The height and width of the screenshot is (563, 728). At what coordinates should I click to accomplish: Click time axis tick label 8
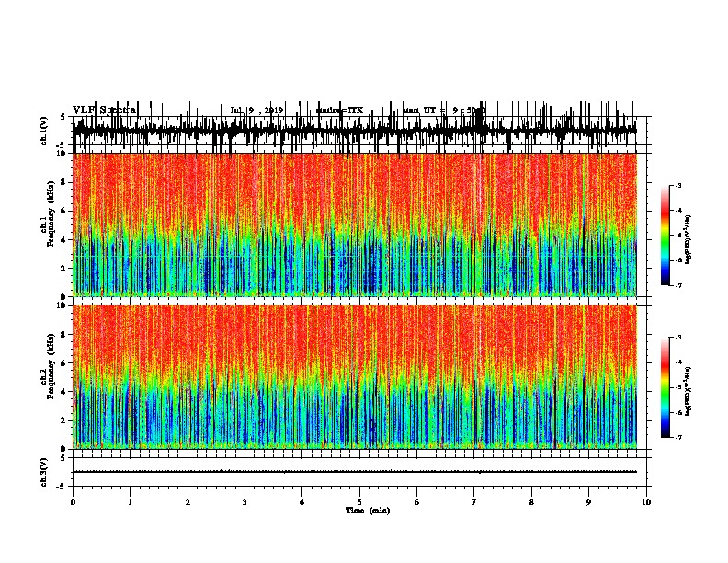[531, 502]
